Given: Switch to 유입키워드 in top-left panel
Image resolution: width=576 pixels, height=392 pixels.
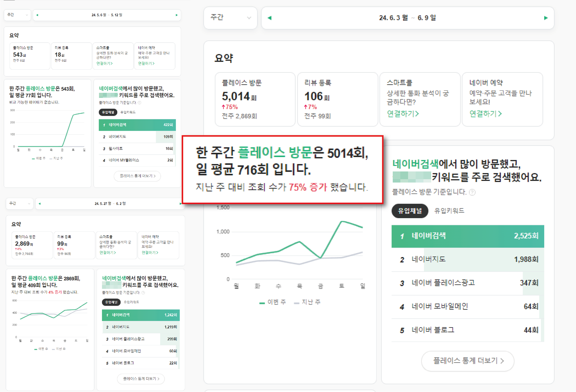Looking at the screenshot, I should pos(128,112).
